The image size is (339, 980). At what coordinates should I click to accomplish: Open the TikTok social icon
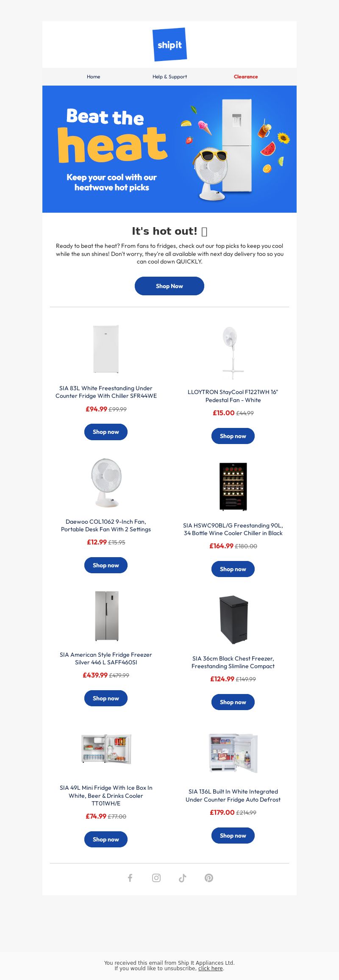click(183, 878)
